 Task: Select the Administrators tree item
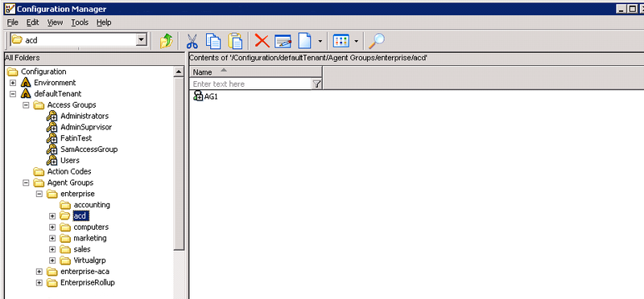(85, 116)
